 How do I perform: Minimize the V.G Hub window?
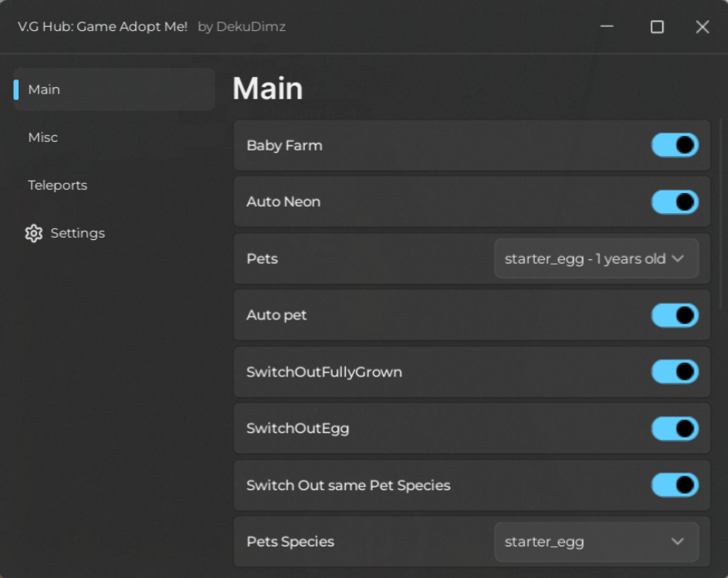pyautogui.click(x=606, y=26)
